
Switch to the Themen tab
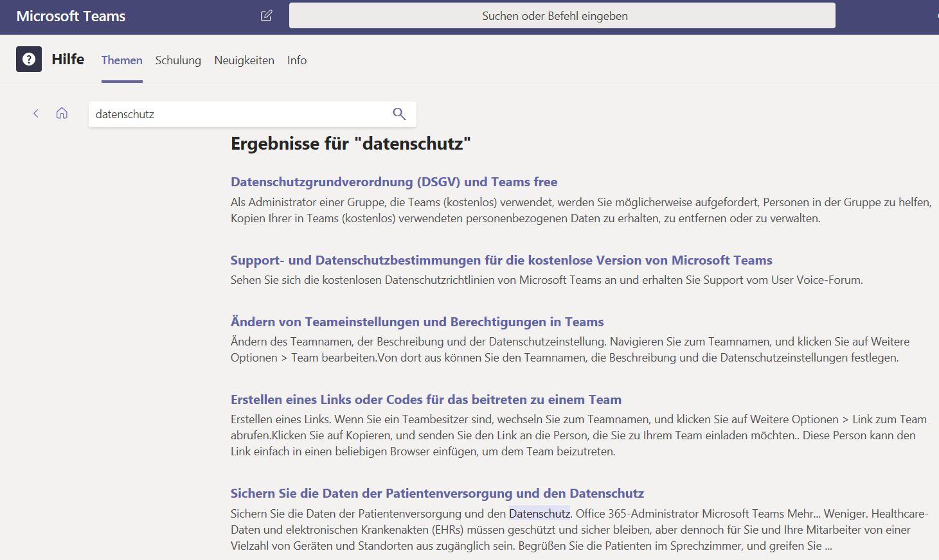click(x=121, y=60)
